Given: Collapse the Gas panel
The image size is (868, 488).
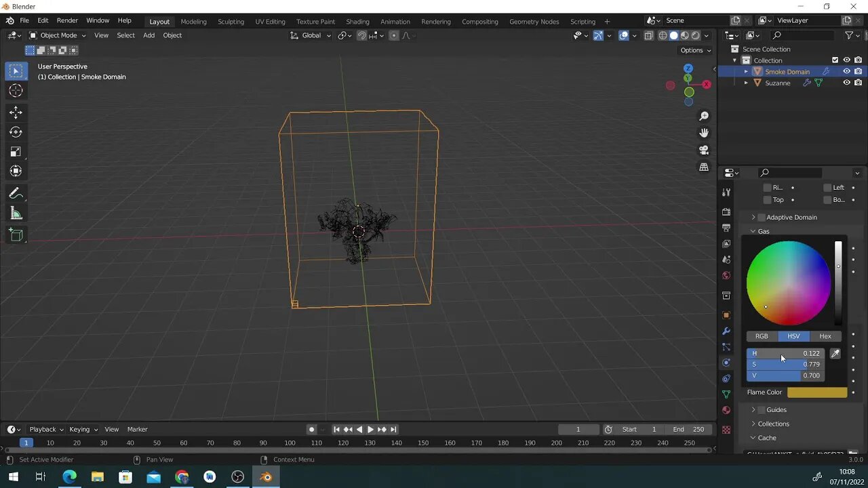Looking at the screenshot, I should [x=753, y=232].
